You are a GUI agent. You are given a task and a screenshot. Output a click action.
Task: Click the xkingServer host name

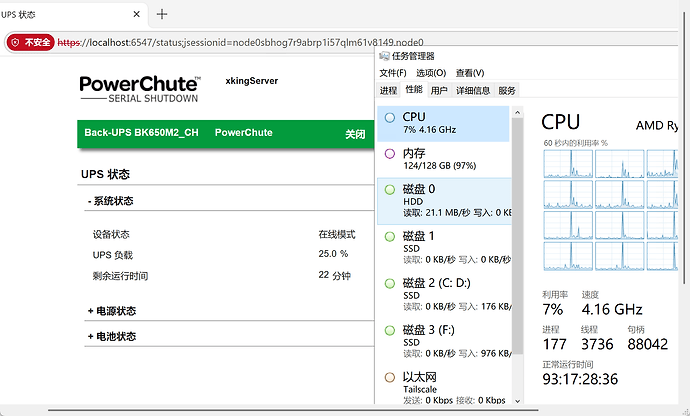click(252, 81)
